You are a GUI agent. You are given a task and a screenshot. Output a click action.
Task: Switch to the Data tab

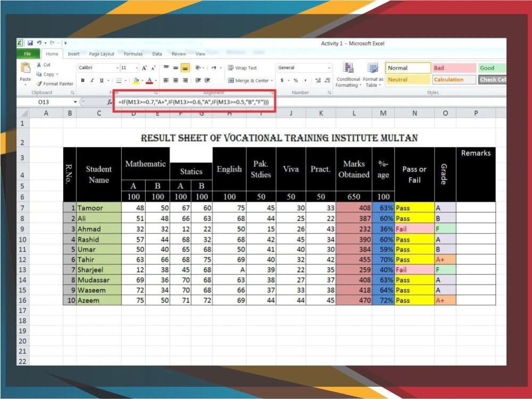[x=157, y=54]
